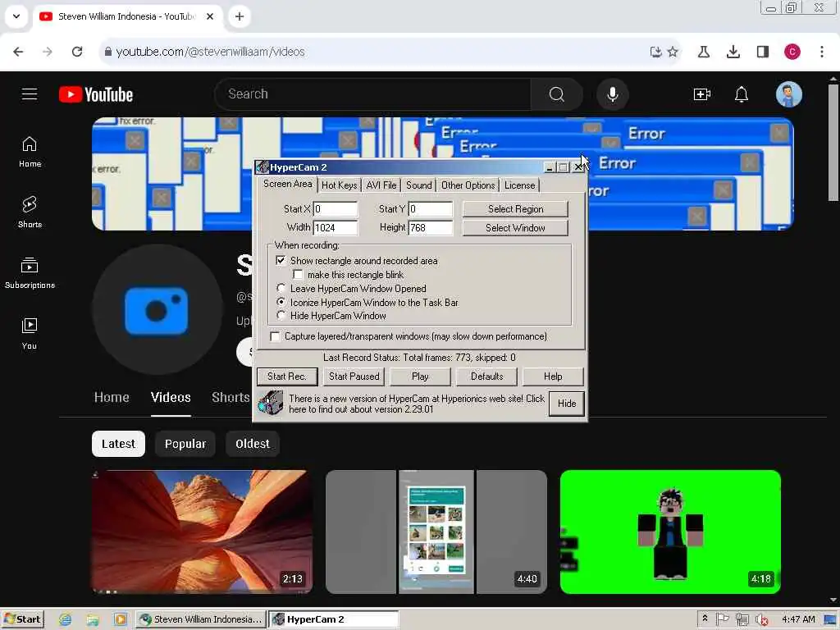Click the Defaults button

(487, 377)
